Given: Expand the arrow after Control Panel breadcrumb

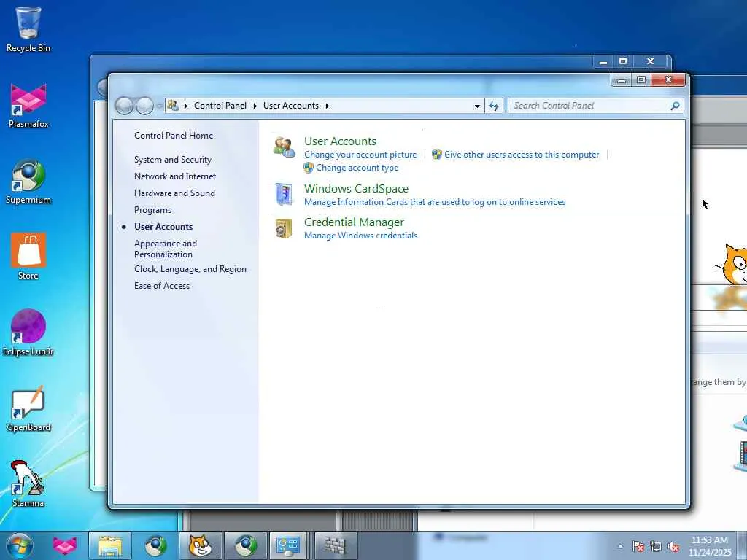Looking at the screenshot, I should (x=255, y=106).
